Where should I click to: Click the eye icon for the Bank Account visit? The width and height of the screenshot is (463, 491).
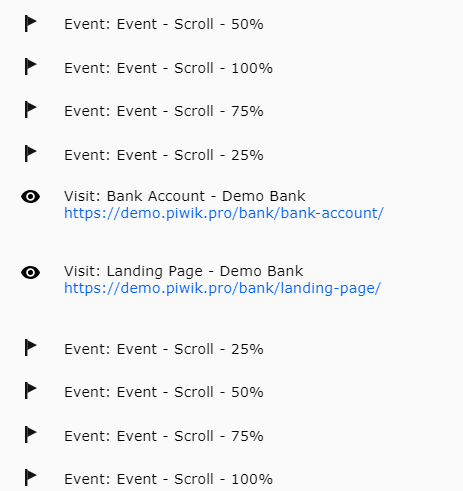[30, 197]
